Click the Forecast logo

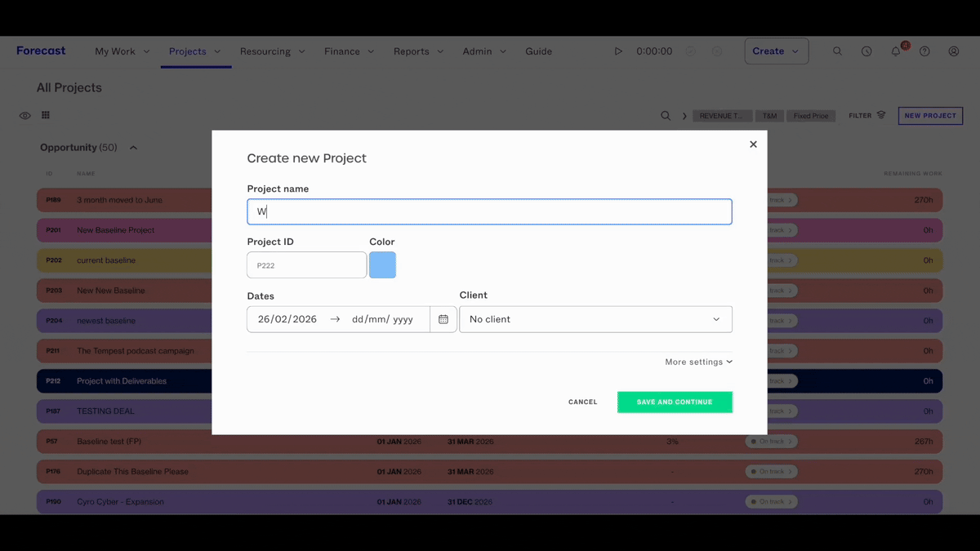41,51
